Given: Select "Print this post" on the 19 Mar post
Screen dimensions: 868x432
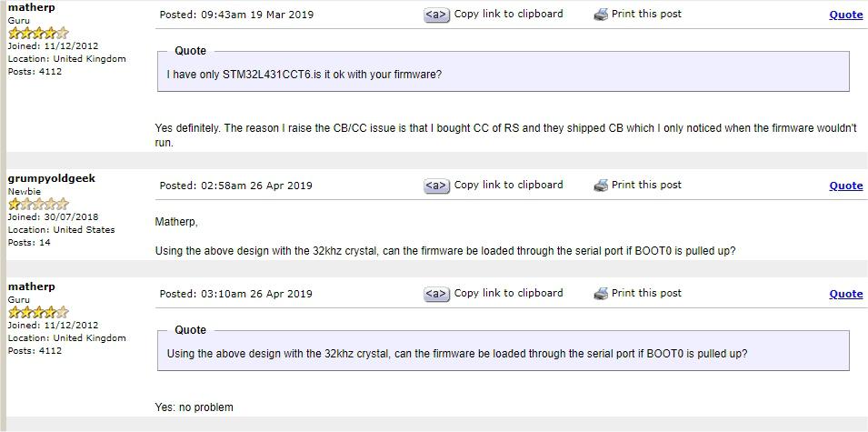Looking at the screenshot, I should [646, 15].
